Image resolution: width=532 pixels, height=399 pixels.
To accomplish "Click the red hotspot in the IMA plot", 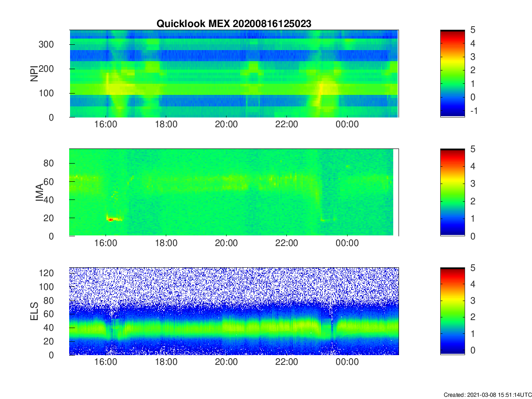I will [110, 219].
